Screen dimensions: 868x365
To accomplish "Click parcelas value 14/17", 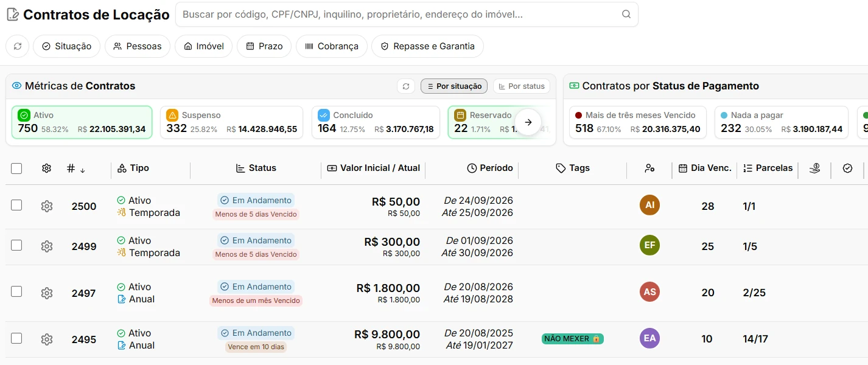I will tap(755, 339).
